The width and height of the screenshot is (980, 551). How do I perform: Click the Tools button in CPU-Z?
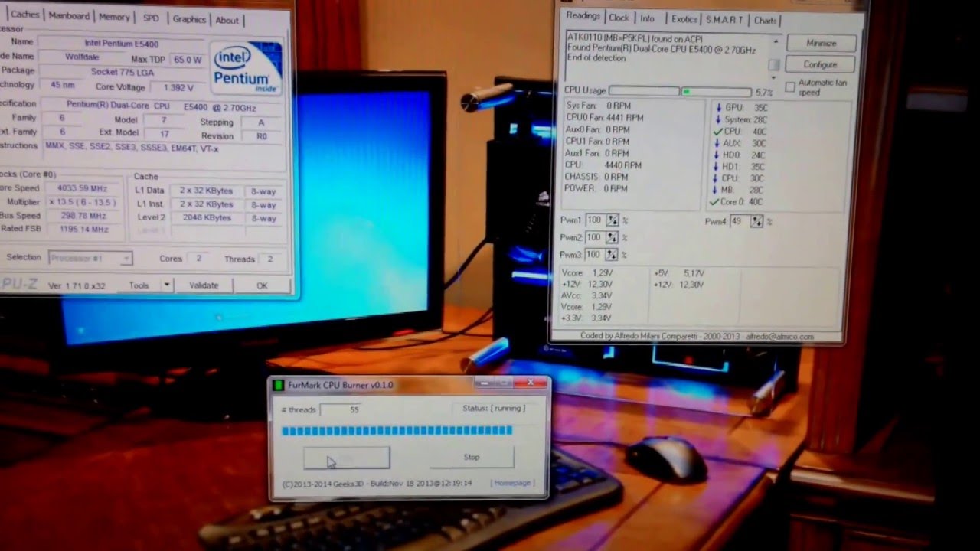[x=139, y=285]
